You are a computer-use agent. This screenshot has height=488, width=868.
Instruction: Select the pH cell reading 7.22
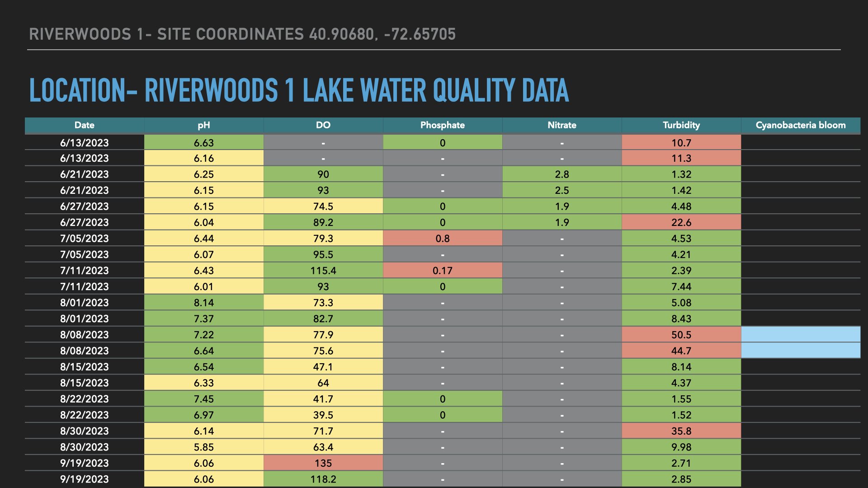[204, 334]
